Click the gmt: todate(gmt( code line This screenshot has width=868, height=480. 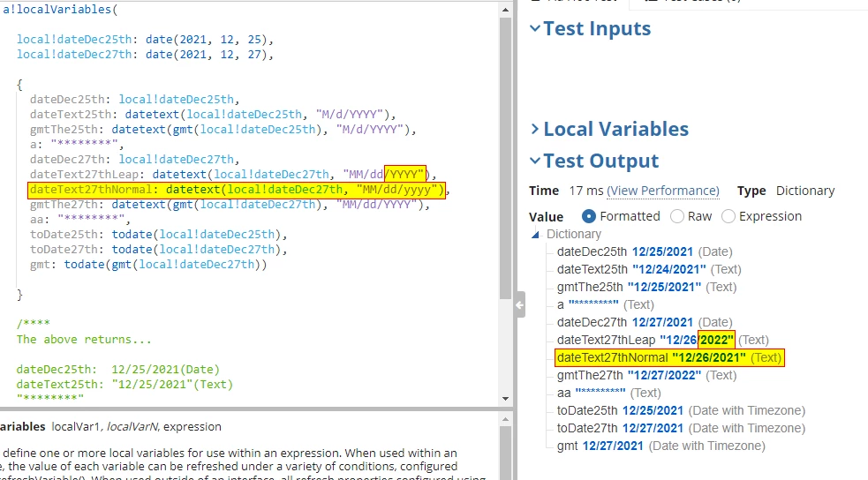(148, 265)
